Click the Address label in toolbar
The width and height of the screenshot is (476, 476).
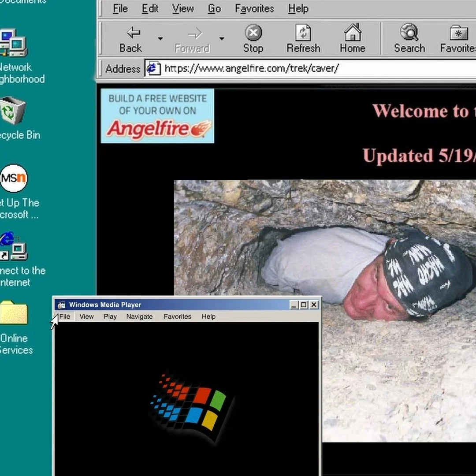[123, 69]
